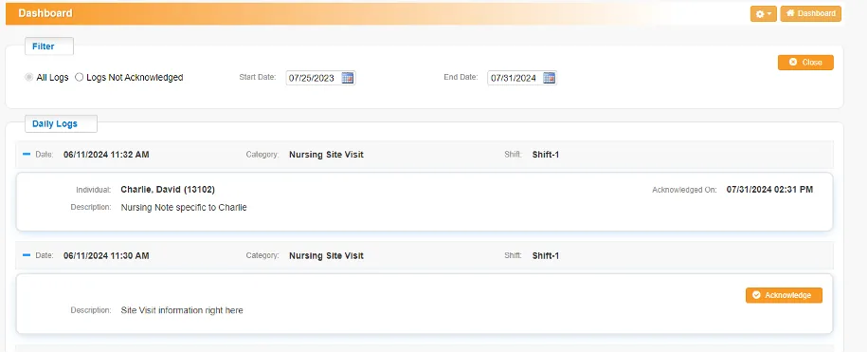This screenshot has width=868, height=353.
Task: Click date text 06/11/2024 11:30 AM
Action: (x=106, y=256)
